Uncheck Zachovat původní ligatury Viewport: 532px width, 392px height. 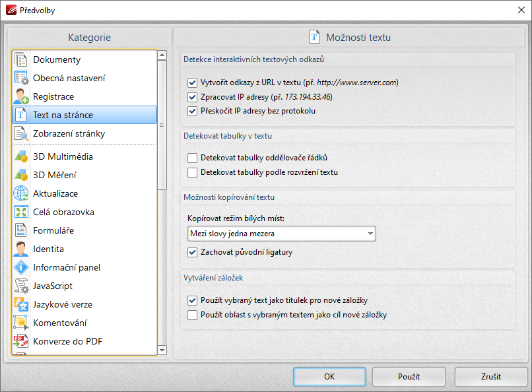(192, 252)
